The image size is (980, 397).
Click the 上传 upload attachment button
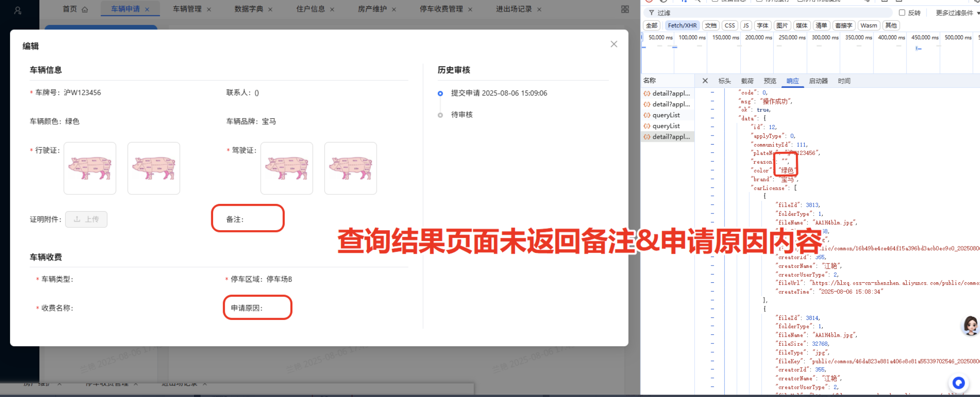click(86, 219)
